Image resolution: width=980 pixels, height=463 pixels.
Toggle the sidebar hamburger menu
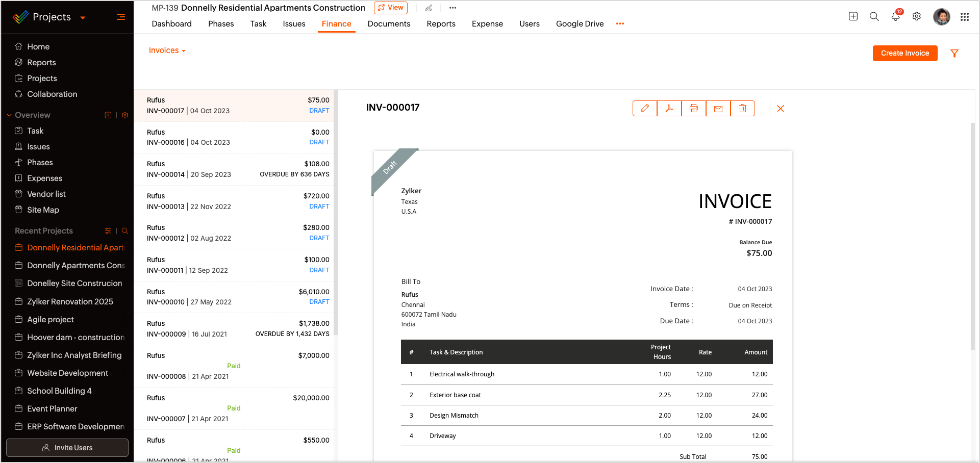click(x=121, y=17)
